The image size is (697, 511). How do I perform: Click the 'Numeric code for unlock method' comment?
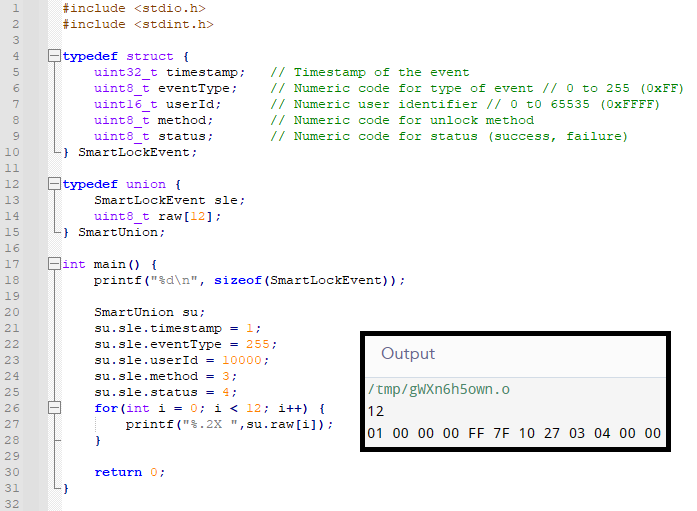click(402, 120)
